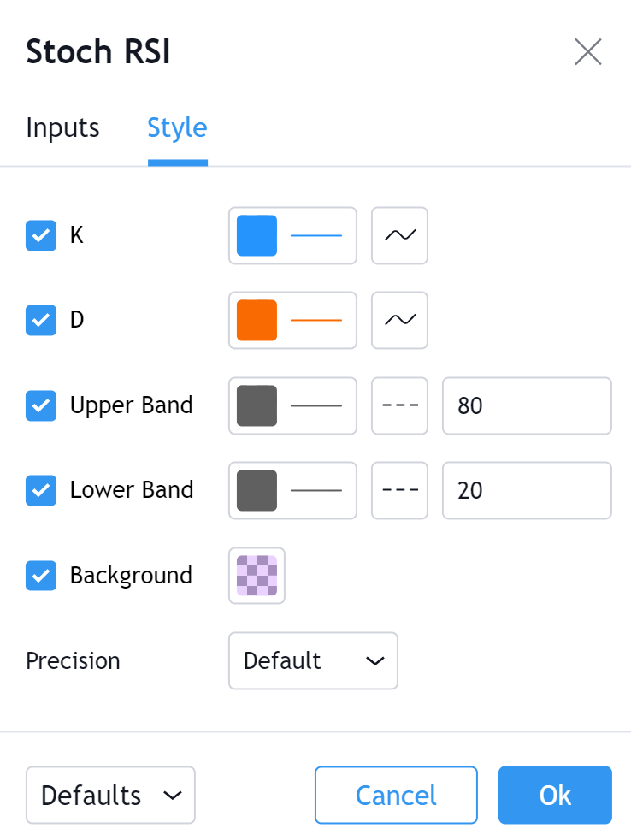Open the Defaults dropdown menu
The width and height of the screenshot is (631, 840).
pos(111,795)
